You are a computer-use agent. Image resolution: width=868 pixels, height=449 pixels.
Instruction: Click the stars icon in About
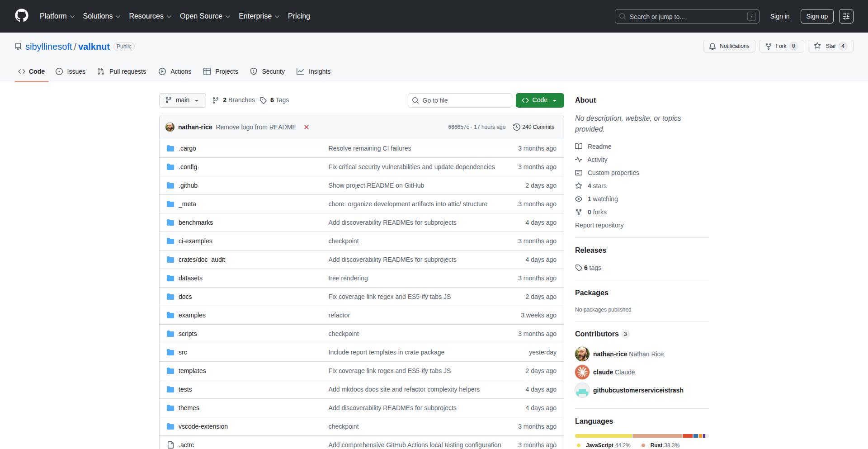point(579,186)
